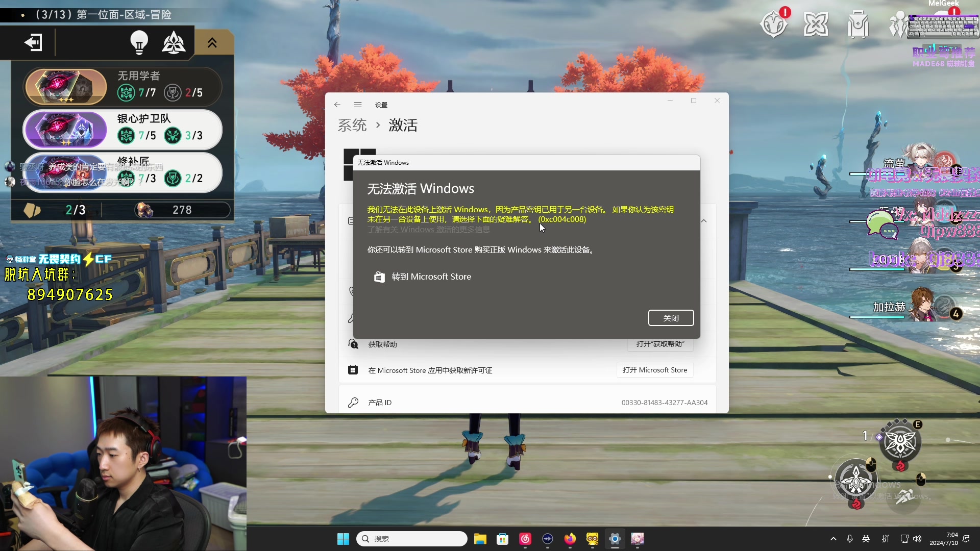
Task: Click 打开 Microsoft Store button
Action: click(x=655, y=370)
